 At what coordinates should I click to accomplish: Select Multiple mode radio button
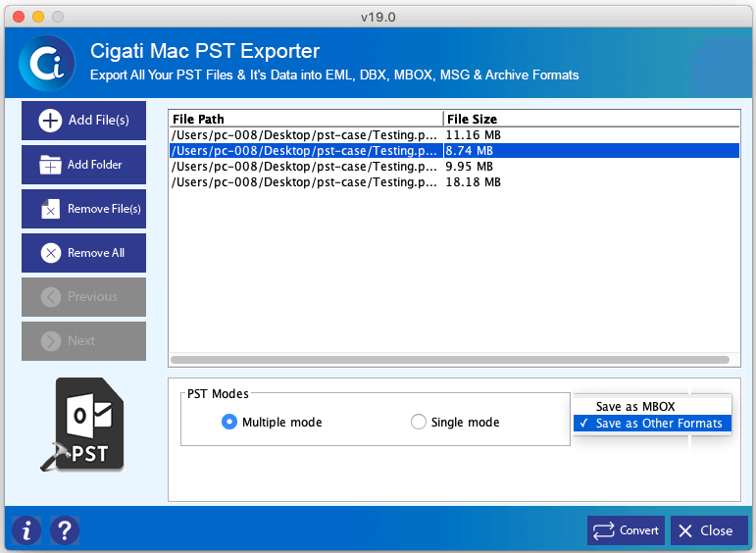click(229, 422)
